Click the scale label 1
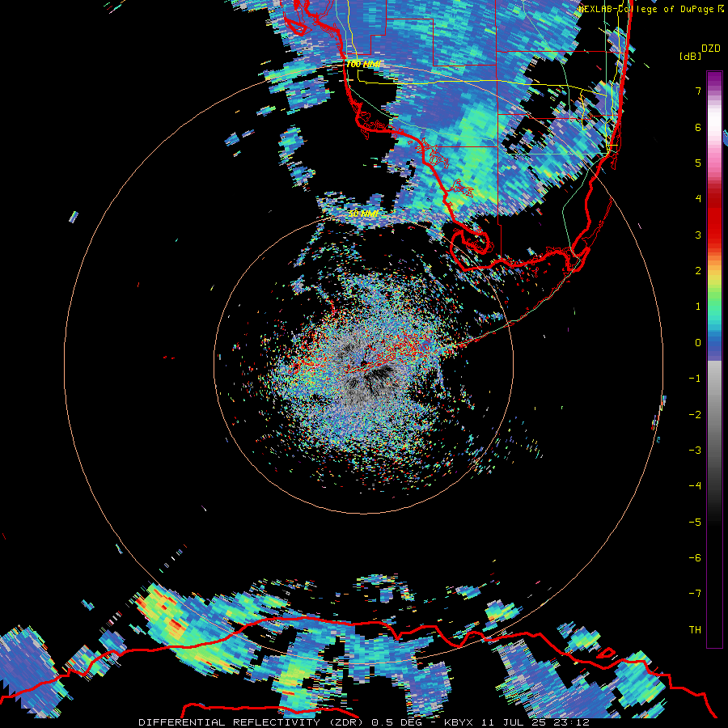Viewport: 728px width, 728px height. click(x=698, y=307)
